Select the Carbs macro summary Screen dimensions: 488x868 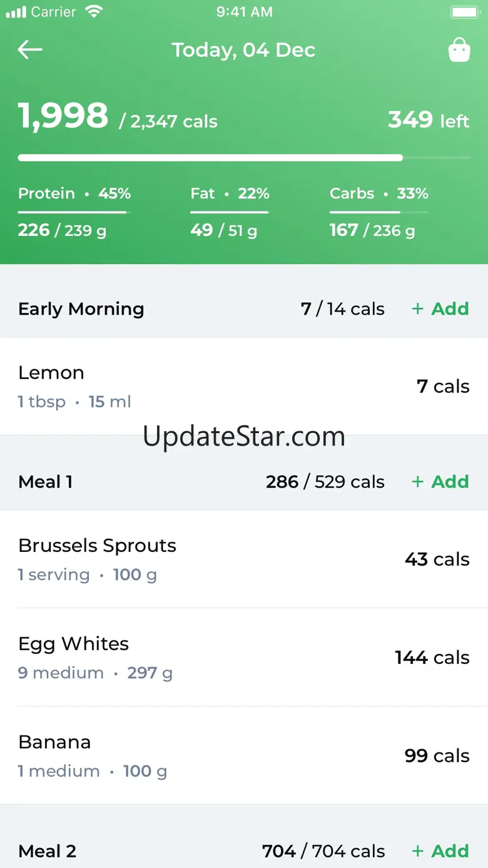coord(379,213)
